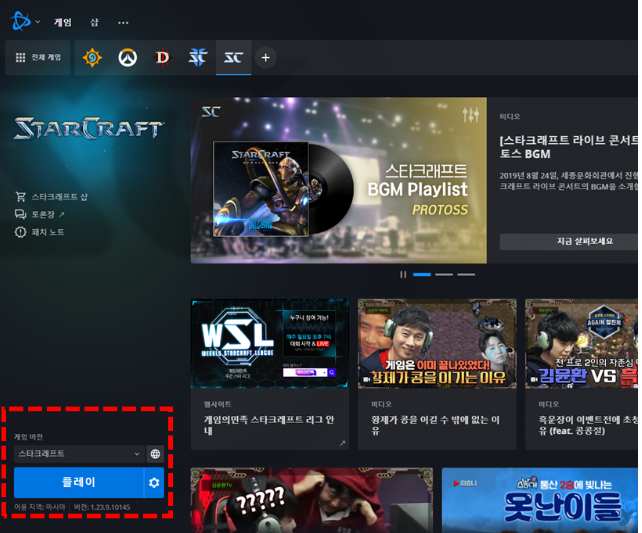This screenshot has width=642, height=533.
Task: Click the blue 플레이 button
Action: [79, 482]
